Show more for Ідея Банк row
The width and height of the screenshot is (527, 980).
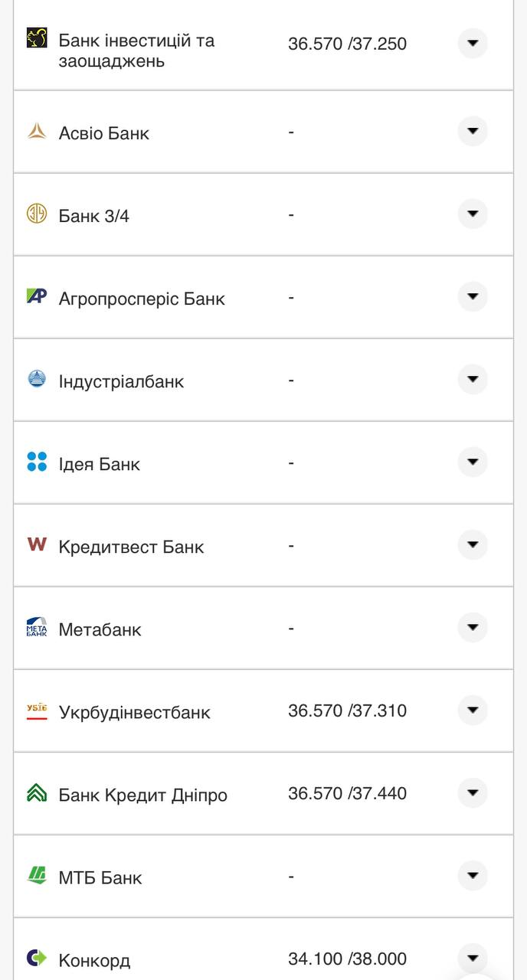(473, 462)
